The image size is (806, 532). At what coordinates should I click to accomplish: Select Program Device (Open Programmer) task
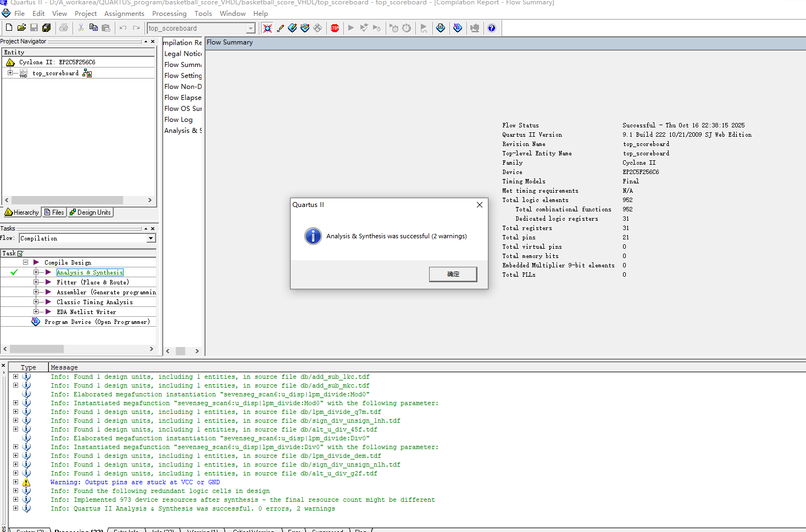tap(97, 322)
